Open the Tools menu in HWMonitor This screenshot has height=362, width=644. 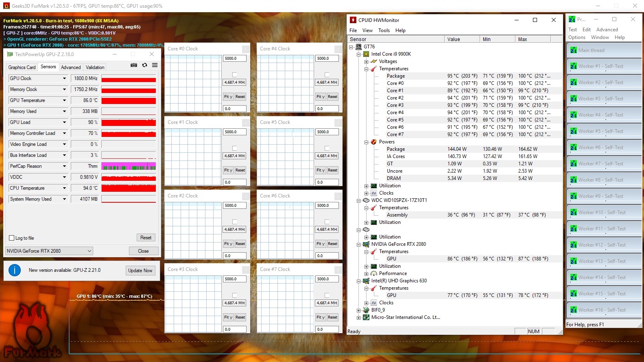(x=384, y=30)
